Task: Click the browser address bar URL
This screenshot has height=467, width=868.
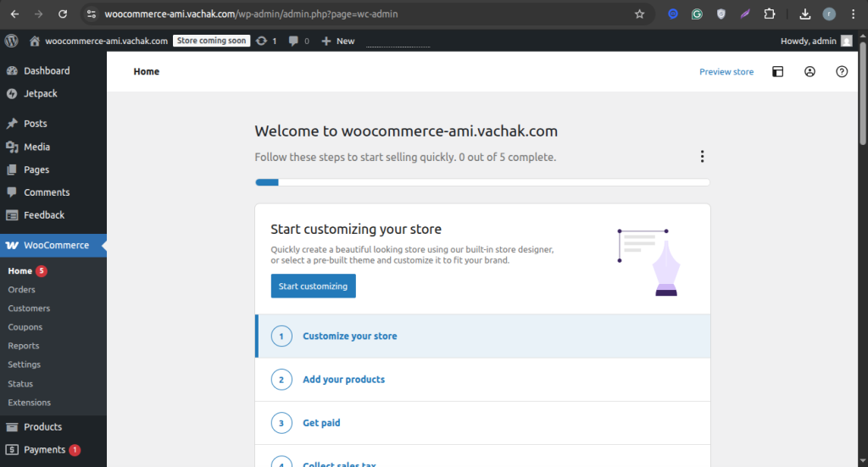Action: pos(251,14)
